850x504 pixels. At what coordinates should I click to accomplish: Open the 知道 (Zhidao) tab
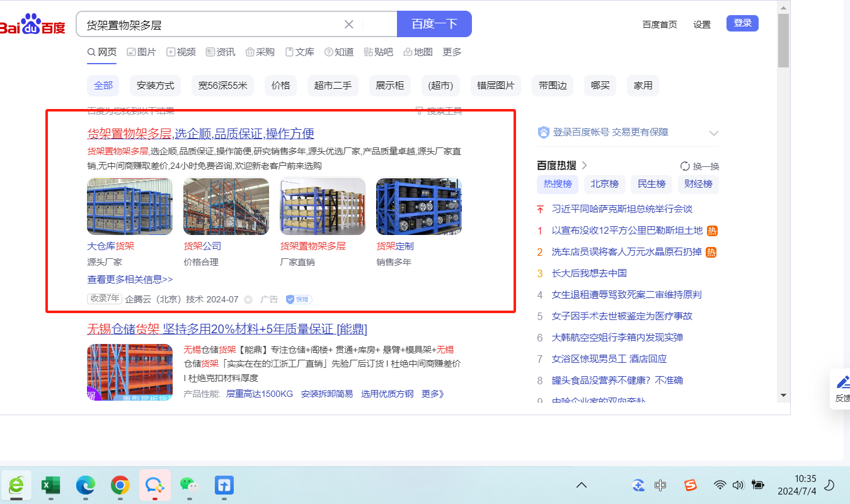(x=339, y=52)
